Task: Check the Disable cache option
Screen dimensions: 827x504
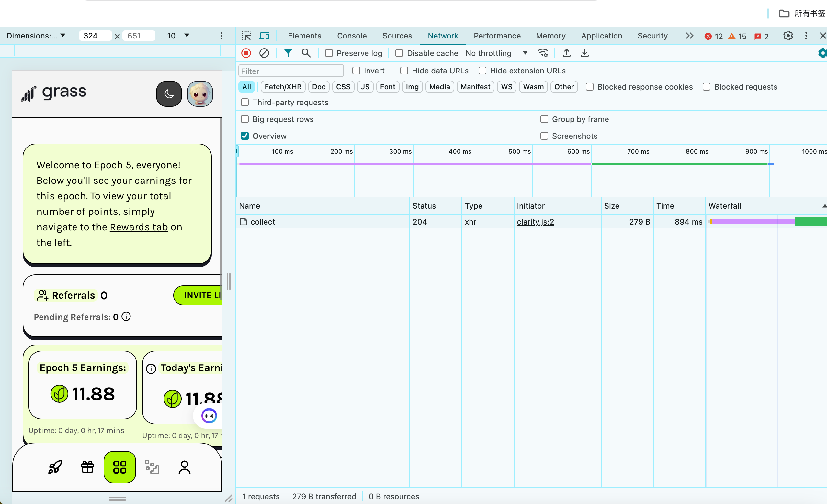Action: (399, 53)
